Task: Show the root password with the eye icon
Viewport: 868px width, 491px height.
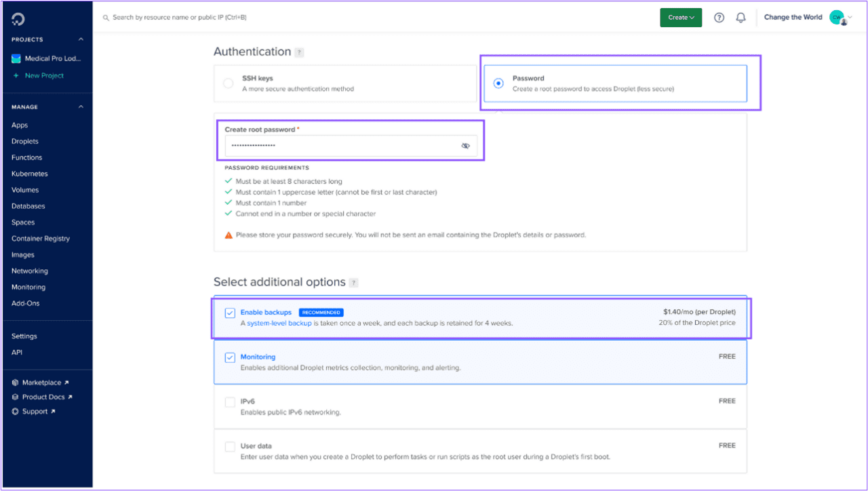Action: click(466, 145)
